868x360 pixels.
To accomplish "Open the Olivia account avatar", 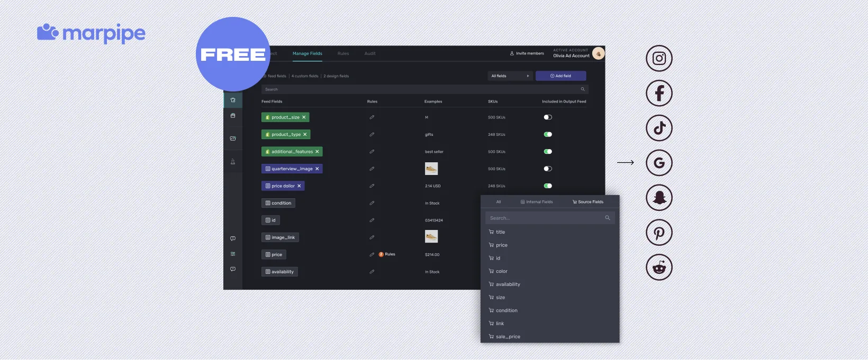I will click(598, 53).
